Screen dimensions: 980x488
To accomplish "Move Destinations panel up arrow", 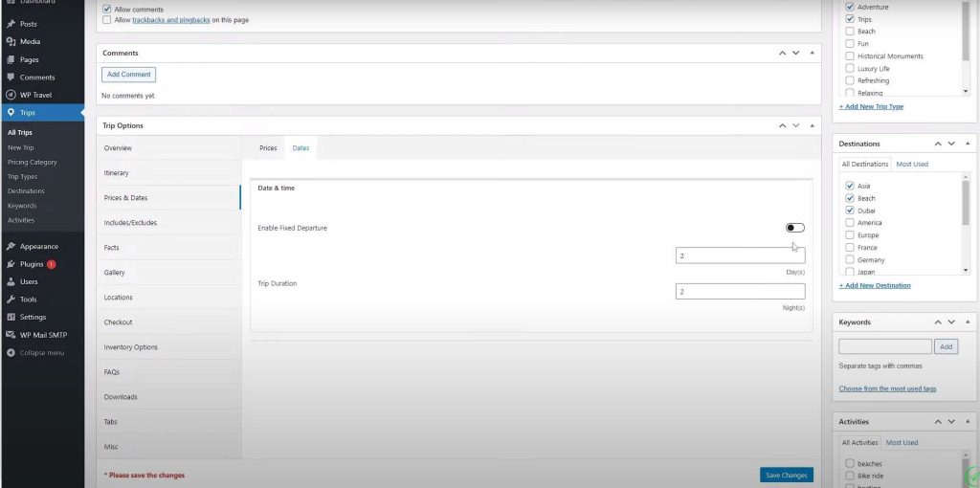I will pyautogui.click(x=938, y=144).
